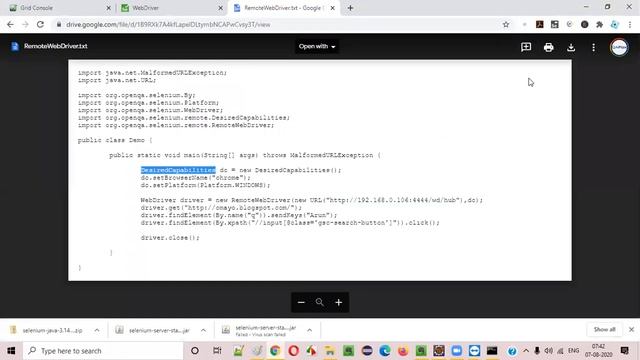Click the ENG language indicator
The width and height of the screenshot is (640, 360).
tap(573, 351)
